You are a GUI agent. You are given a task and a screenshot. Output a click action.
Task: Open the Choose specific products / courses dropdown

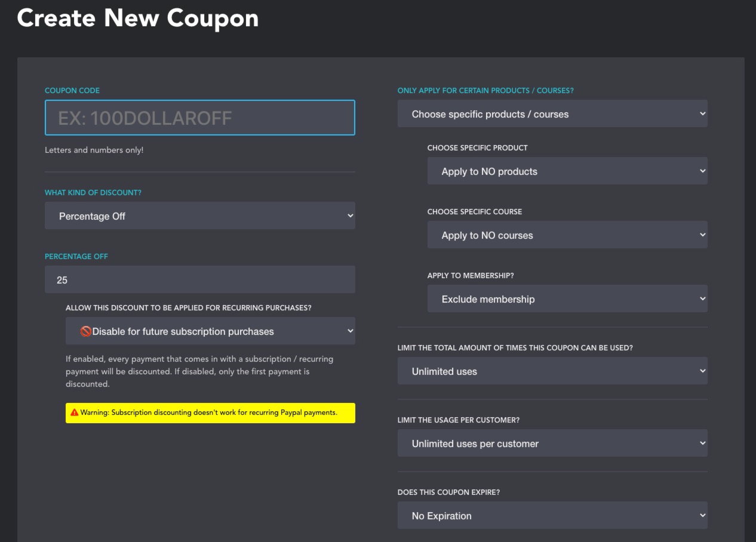[552, 114]
